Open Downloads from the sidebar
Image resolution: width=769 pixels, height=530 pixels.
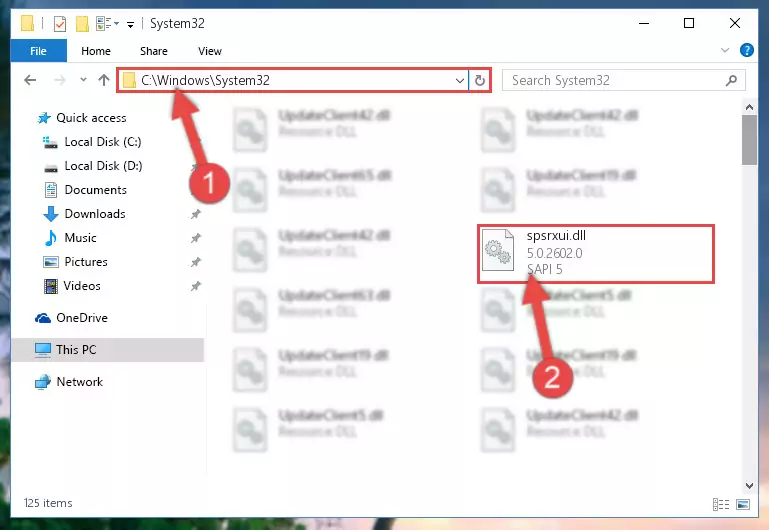pos(84,214)
